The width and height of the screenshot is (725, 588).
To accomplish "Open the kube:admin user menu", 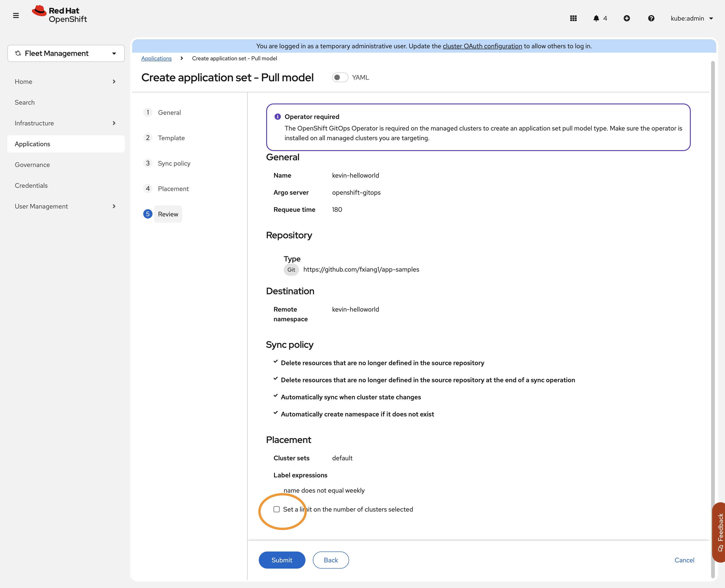I will (x=691, y=18).
